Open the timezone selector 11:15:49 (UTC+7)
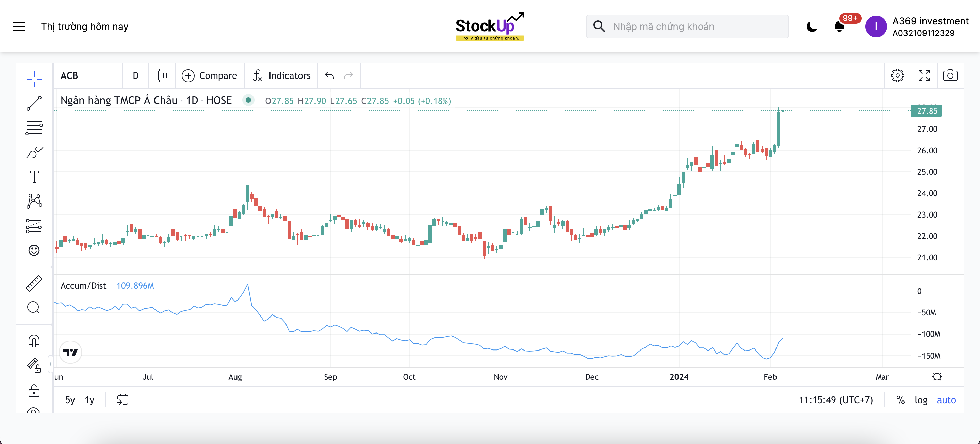This screenshot has width=980, height=444. click(x=836, y=400)
